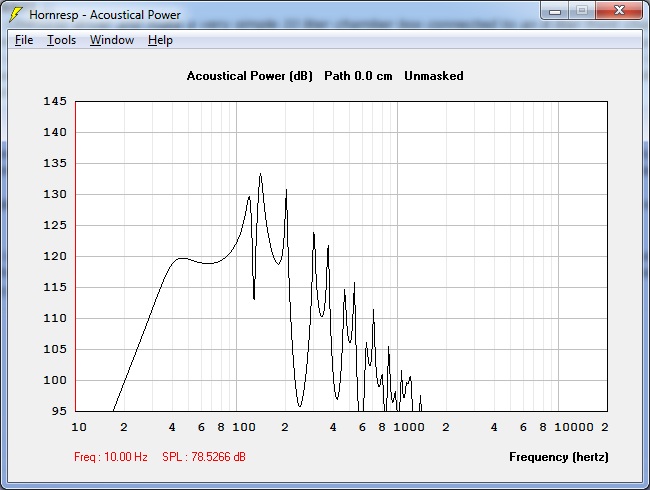The height and width of the screenshot is (490, 650).
Task: Maximize the Hornresp window
Action: click(x=582, y=11)
